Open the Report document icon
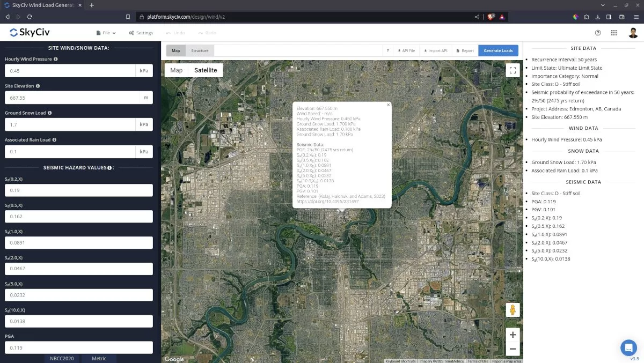Image resolution: width=644 pixels, height=363 pixels. click(458, 50)
